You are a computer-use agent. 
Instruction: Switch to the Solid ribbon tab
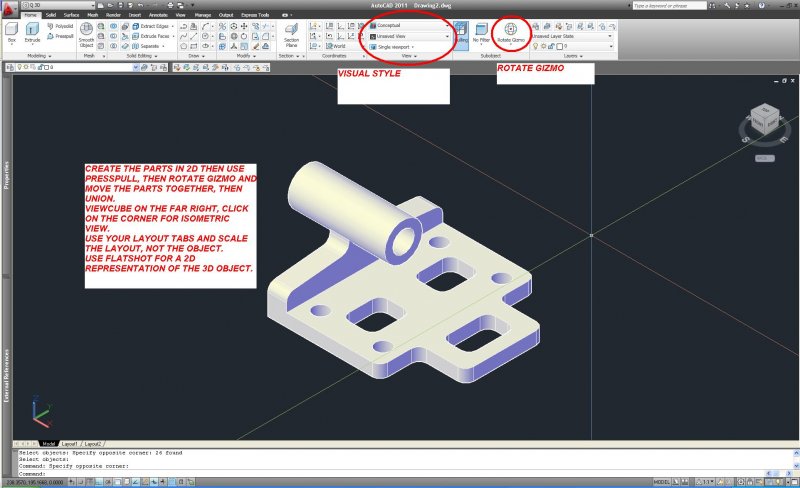51,15
